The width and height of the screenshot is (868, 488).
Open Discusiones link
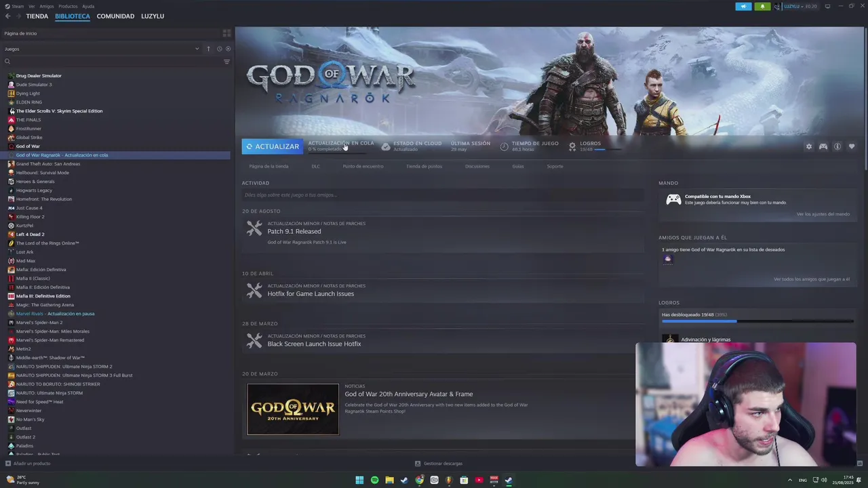tap(477, 166)
